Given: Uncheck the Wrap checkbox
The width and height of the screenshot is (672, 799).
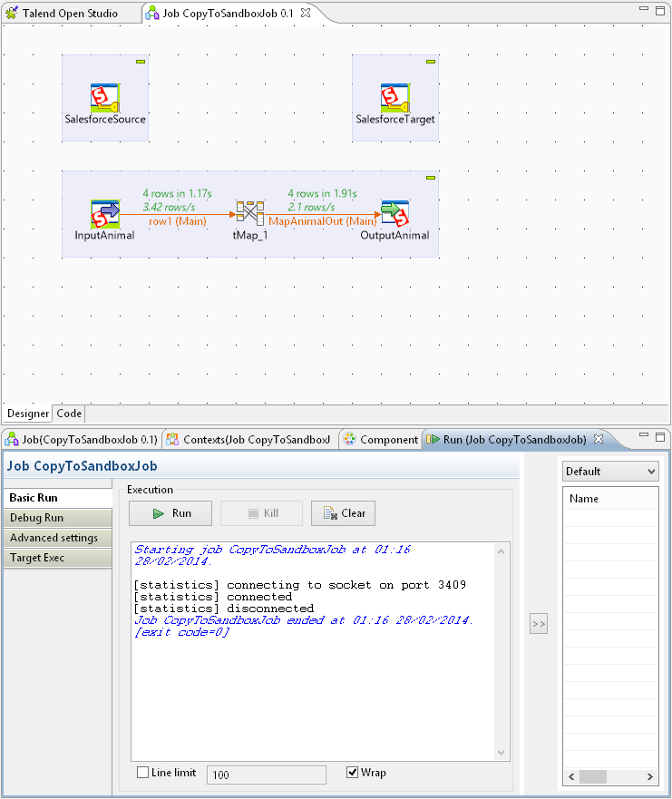Looking at the screenshot, I should click(x=352, y=773).
